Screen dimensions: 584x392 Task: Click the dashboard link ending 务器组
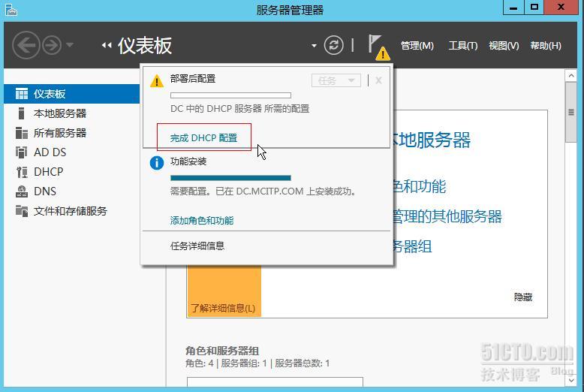click(412, 246)
